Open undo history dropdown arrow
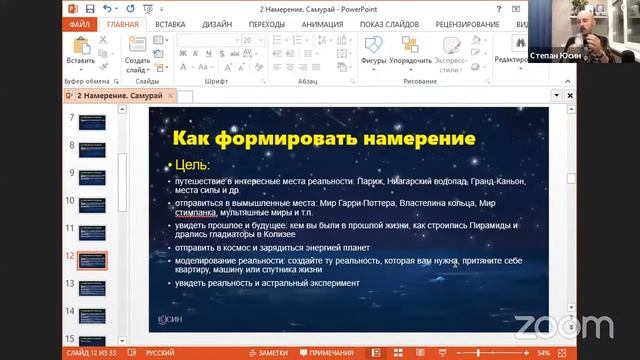The height and width of the screenshot is (360, 640). (116, 9)
